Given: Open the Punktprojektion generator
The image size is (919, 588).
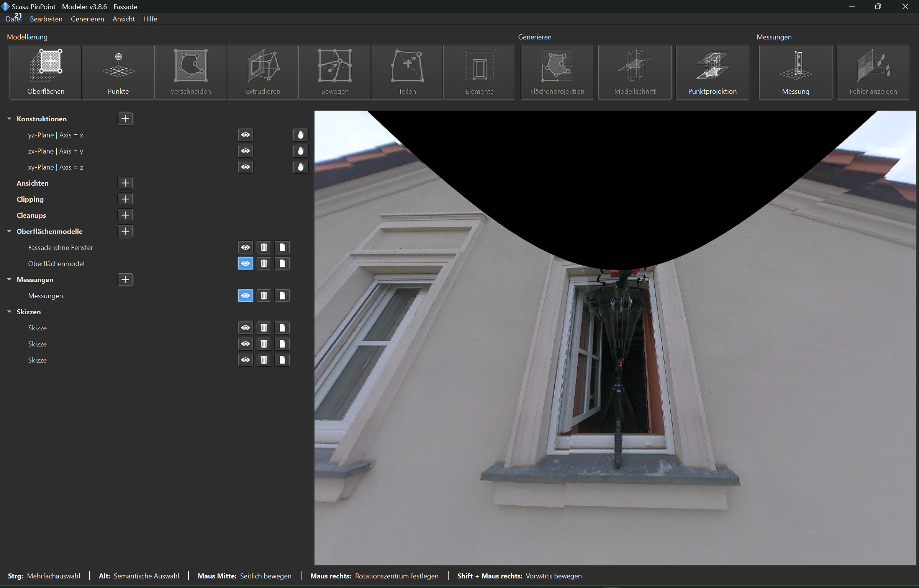Looking at the screenshot, I should pos(712,72).
